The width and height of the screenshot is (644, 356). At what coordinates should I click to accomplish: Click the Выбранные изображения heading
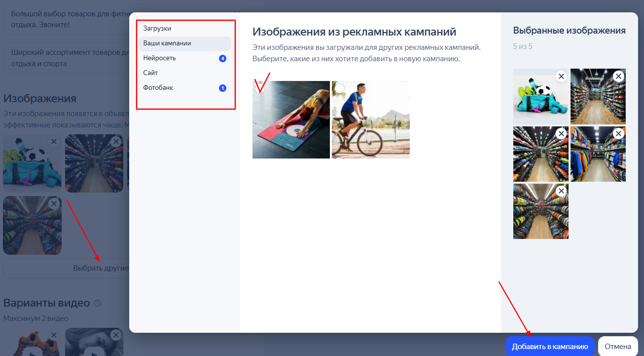[x=570, y=31]
